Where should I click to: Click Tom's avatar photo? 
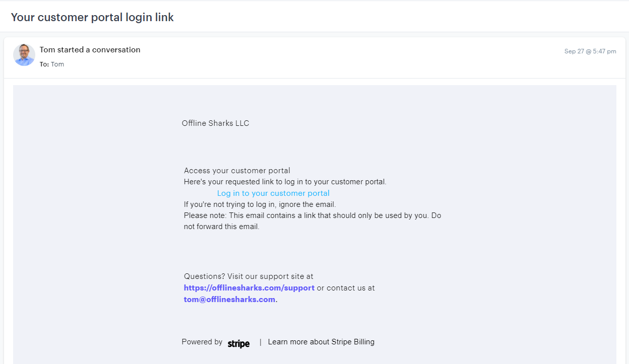24,55
